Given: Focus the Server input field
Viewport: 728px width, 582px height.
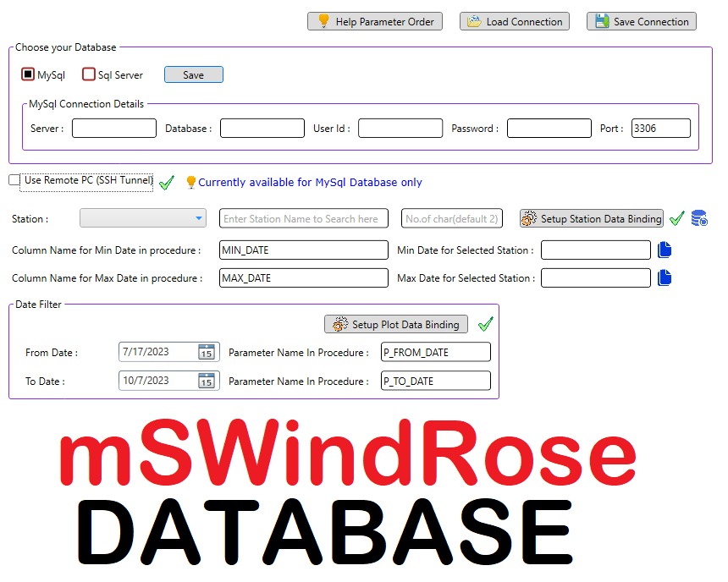Looking at the screenshot, I should pos(114,128).
